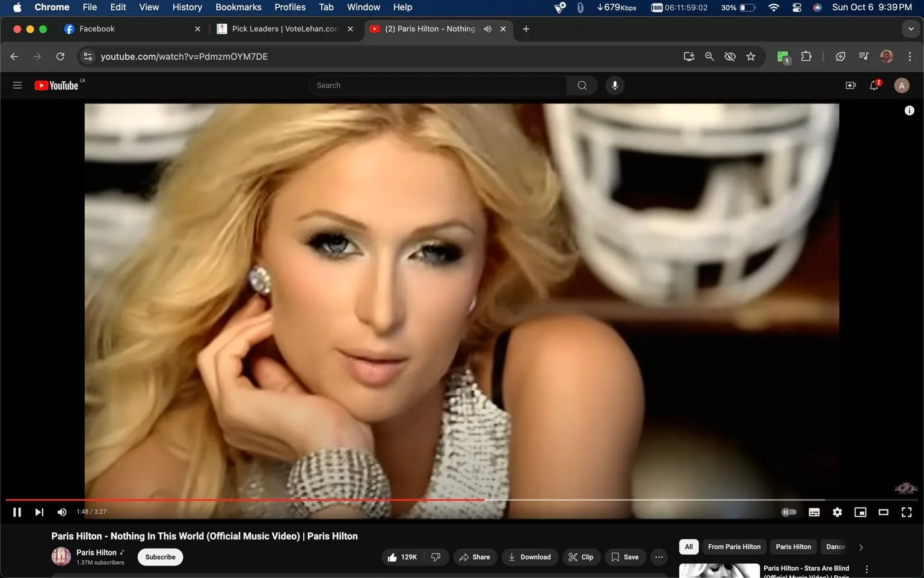
Task: Open the Create video menu
Action: (851, 85)
